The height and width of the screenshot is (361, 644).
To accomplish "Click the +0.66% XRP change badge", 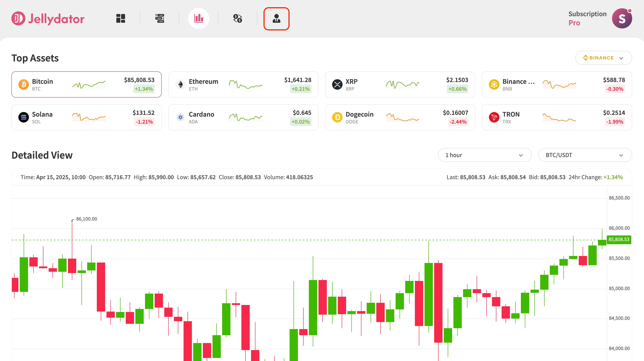I will [x=457, y=89].
